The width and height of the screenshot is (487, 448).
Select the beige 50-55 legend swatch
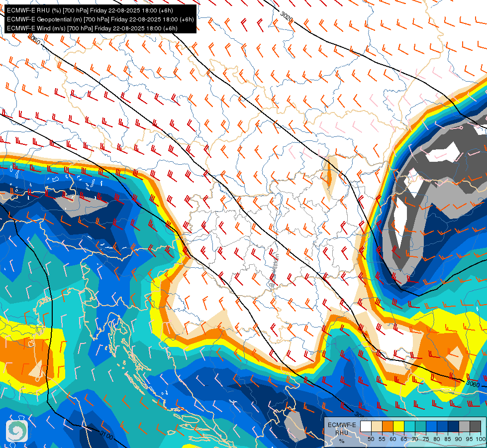tap(377, 426)
